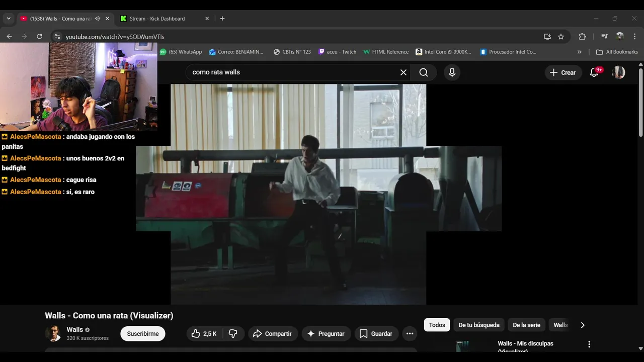The image size is (644, 362).
Task: Go forward with the forward arrow
Action: tap(24, 37)
